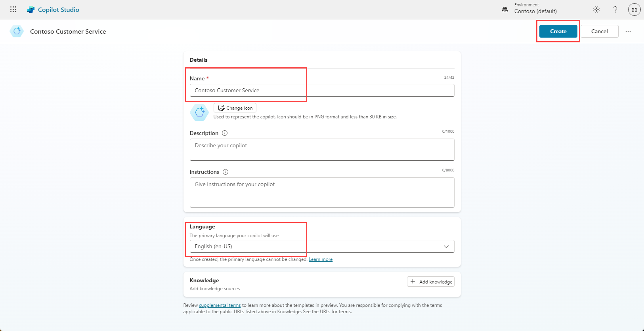
Task: Open the more options ellipsis menu
Action: 628,31
